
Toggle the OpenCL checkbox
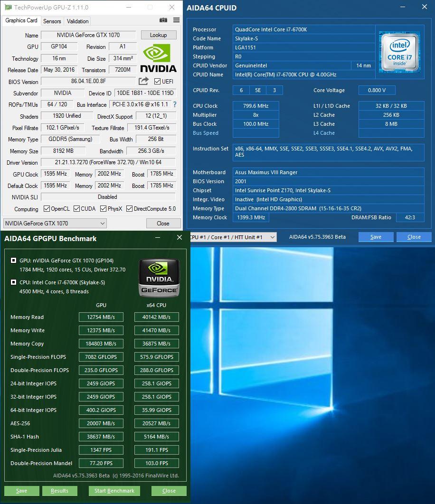pyautogui.click(x=47, y=209)
